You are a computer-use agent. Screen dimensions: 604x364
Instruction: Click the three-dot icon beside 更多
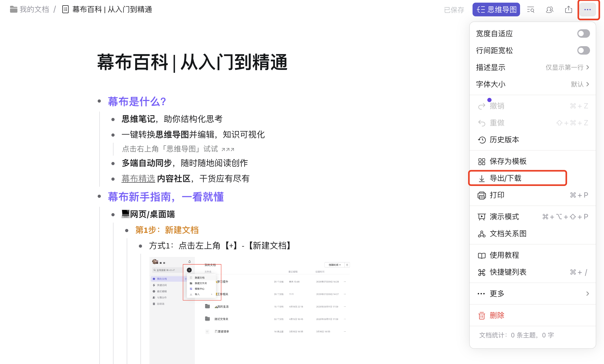pyautogui.click(x=481, y=294)
